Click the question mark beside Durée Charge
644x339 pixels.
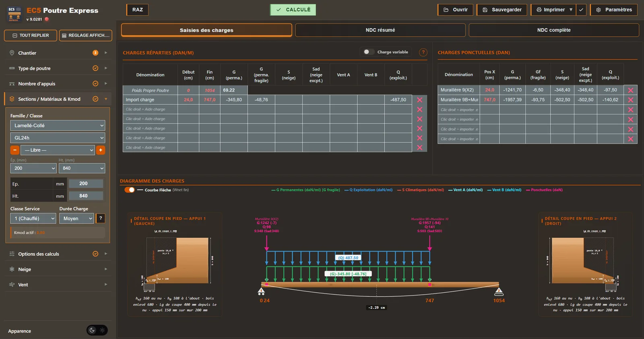(101, 218)
